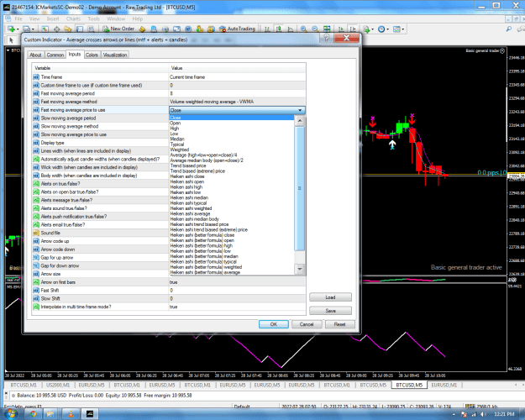Click the Zoom Out magnifier icon
This screenshot has width=525, height=420.
pyautogui.click(x=315, y=29)
